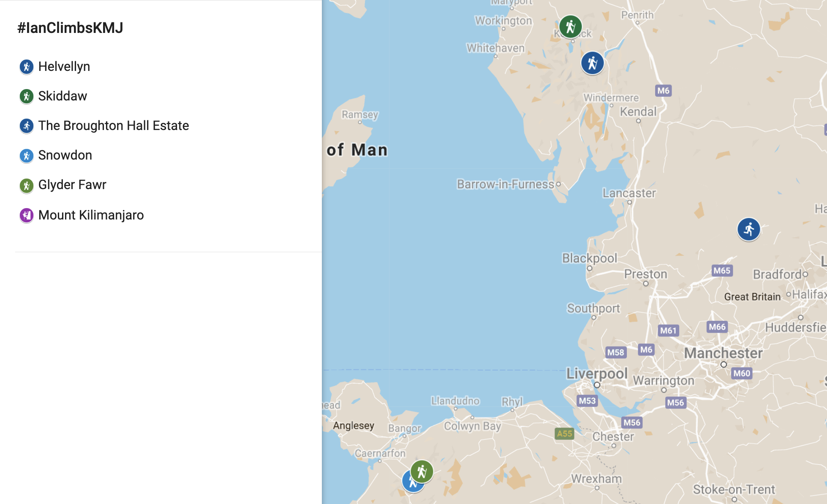Click the Helvellyn hiker icon in the list
Screen dimensions: 827x504
tap(27, 67)
